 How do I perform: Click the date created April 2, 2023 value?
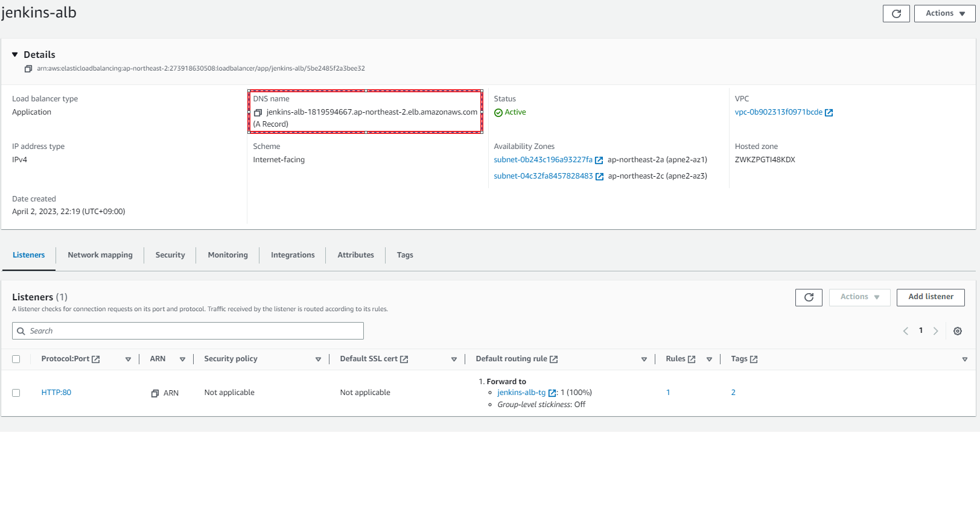[69, 212]
